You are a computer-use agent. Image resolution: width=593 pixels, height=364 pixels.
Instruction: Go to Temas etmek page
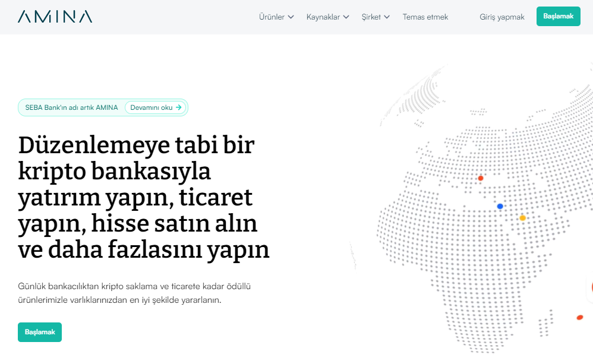(x=425, y=17)
